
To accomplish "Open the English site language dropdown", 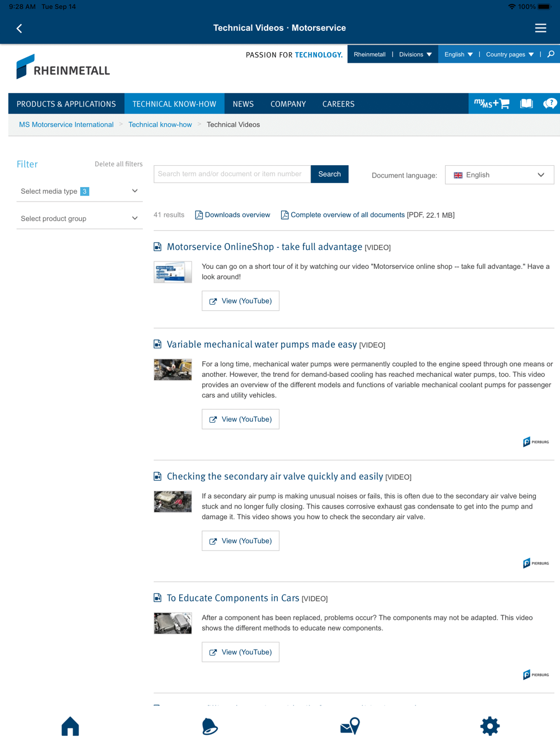I will [459, 54].
